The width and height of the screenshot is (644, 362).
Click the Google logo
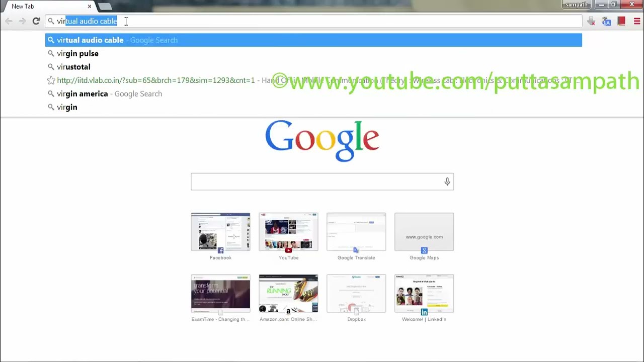coord(322,141)
